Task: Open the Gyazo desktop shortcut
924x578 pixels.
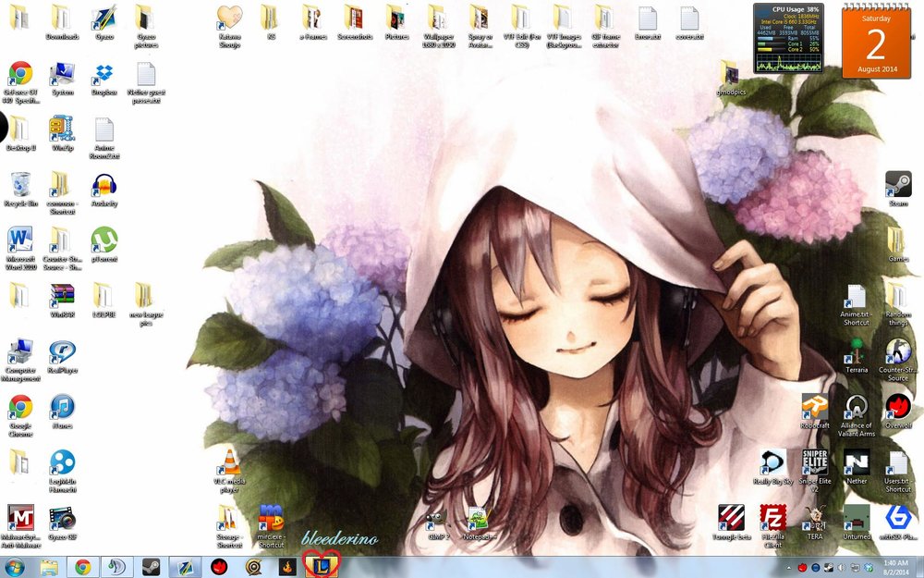Action: (103, 22)
